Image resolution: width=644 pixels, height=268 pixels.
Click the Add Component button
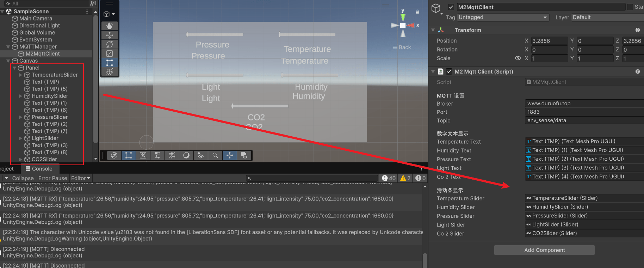click(544, 250)
